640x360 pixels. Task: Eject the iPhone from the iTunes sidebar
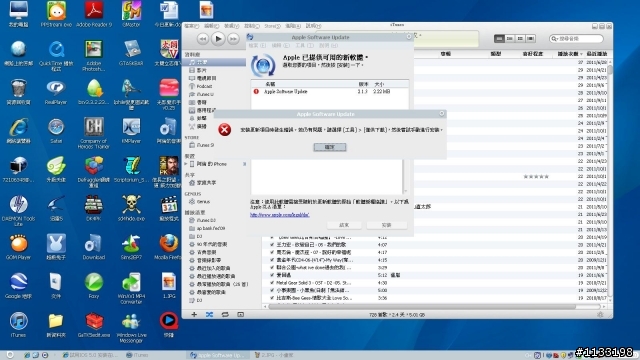click(x=244, y=164)
